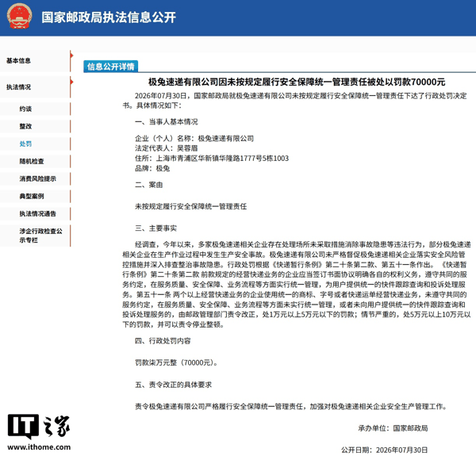This screenshot has height=456, width=476.
Task: Click the IT之家 watermark logo
Action: [39, 427]
